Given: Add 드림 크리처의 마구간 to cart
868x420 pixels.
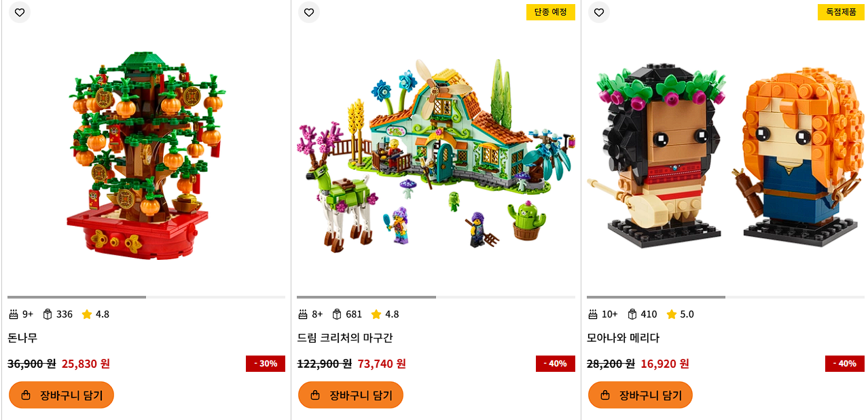Looking at the screenshot, I should (x=350, y=395).
